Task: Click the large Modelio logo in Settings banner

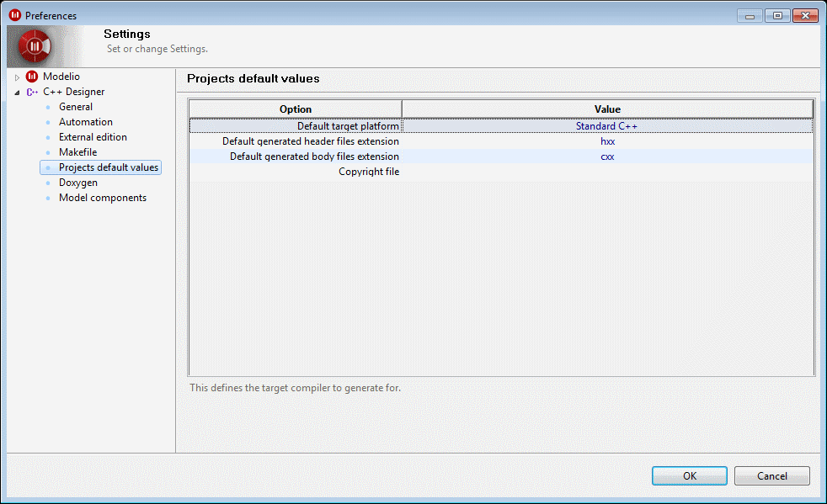Action: 35,46
